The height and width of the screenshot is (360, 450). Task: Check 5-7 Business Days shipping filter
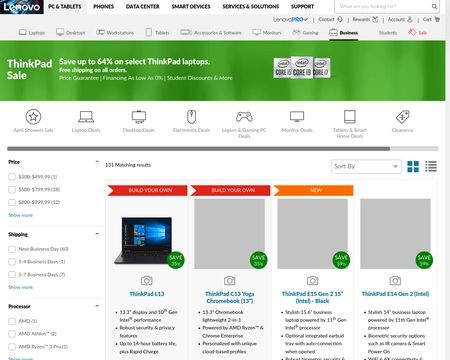[x=12, y=274]
